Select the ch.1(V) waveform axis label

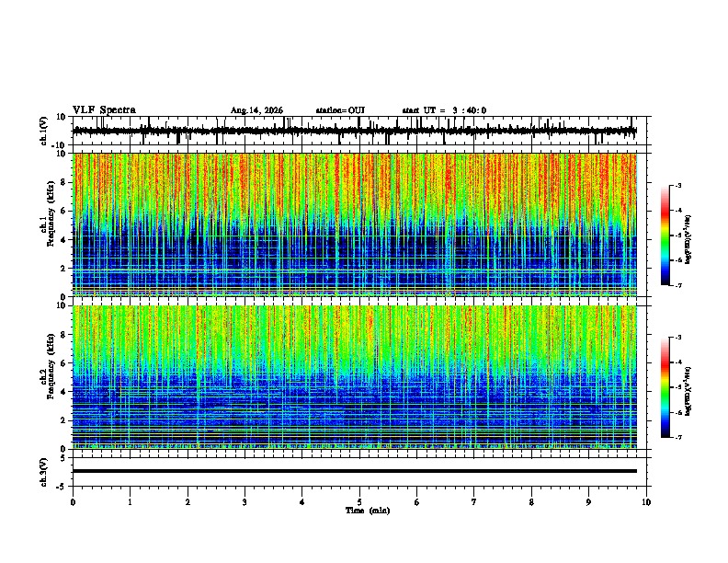click(44, 131)
